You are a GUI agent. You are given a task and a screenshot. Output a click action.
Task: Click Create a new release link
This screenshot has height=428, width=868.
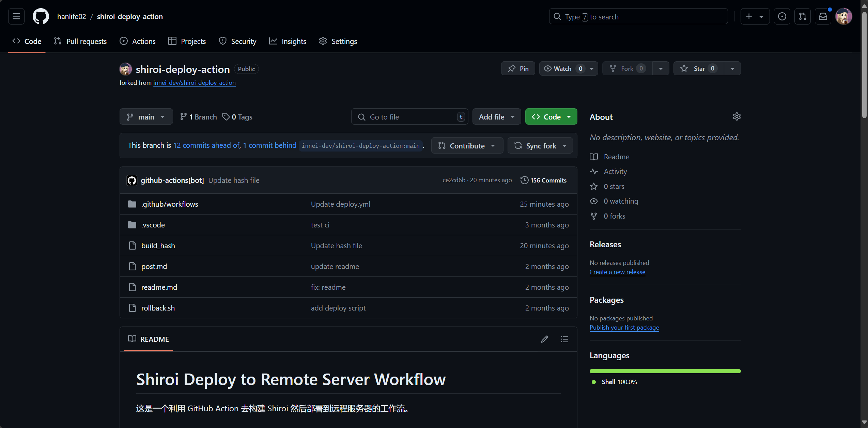click(617, 272)
